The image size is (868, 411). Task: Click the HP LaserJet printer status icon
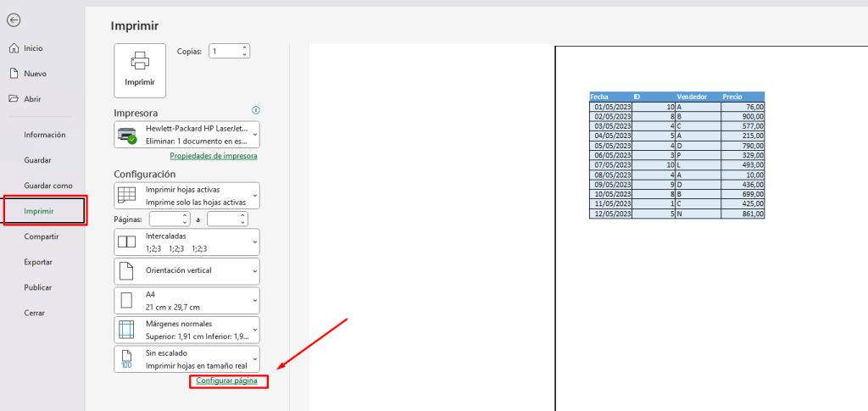(127, 135)
